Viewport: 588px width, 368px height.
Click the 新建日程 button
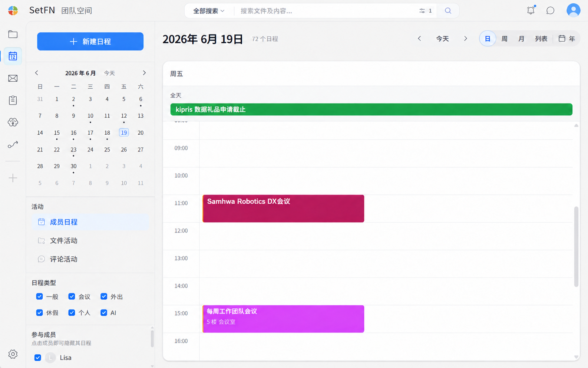[90, 41]
